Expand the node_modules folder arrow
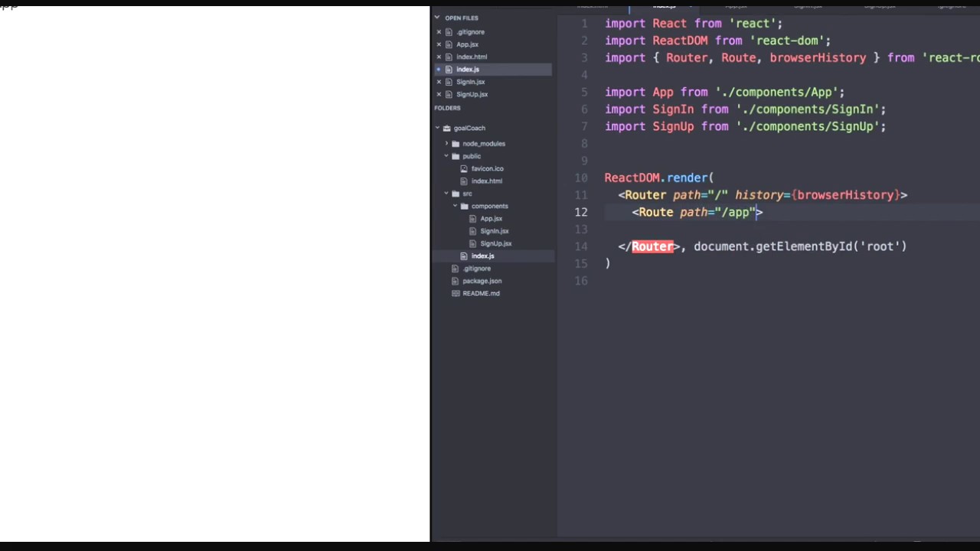This screenshot has height=551, width=980. click(x=447, y=144)
